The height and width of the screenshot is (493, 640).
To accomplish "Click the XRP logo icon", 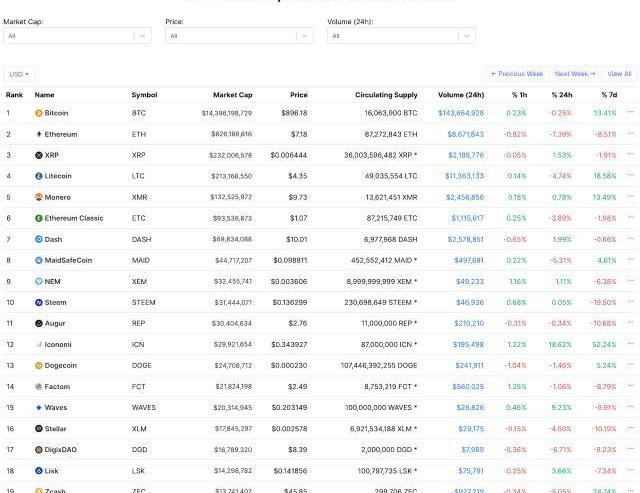I will pyautogui.click(x=39, y=155).
